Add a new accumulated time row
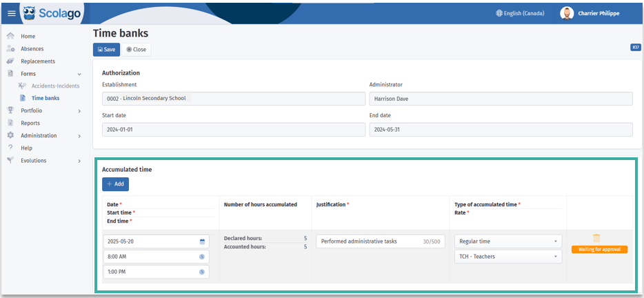 coord(115,184)
